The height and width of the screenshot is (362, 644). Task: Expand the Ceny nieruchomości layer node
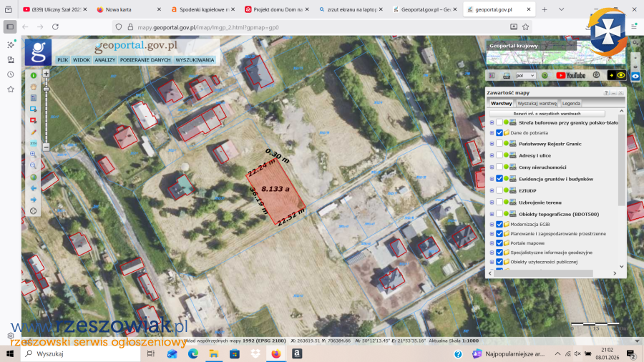pos(492,167)
